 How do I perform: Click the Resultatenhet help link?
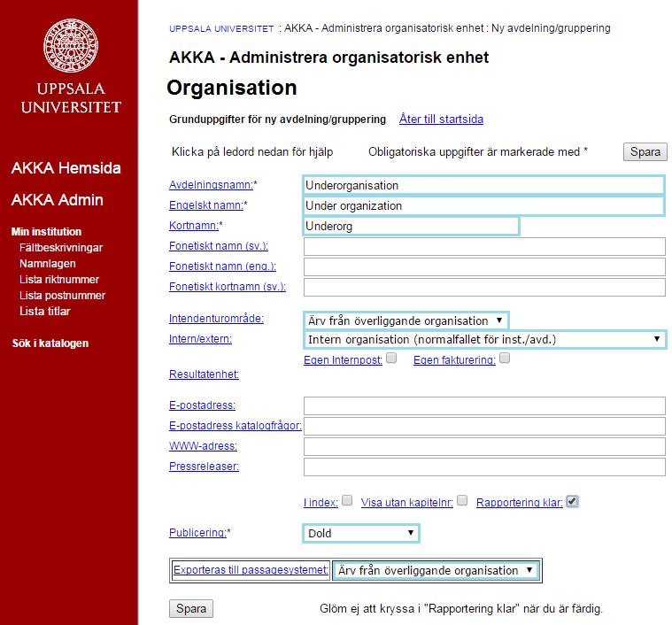pyautogui.click(x=204, y=374)
